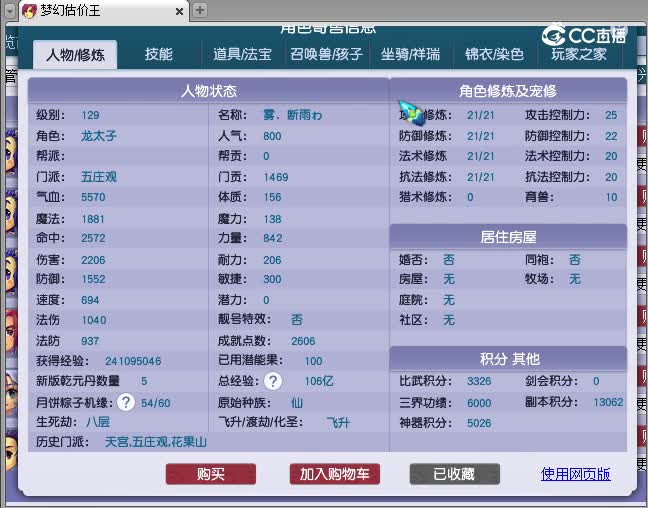Select the 伤害 value 2206
This screenshot has width=648, height=508.
coord(93,260)
